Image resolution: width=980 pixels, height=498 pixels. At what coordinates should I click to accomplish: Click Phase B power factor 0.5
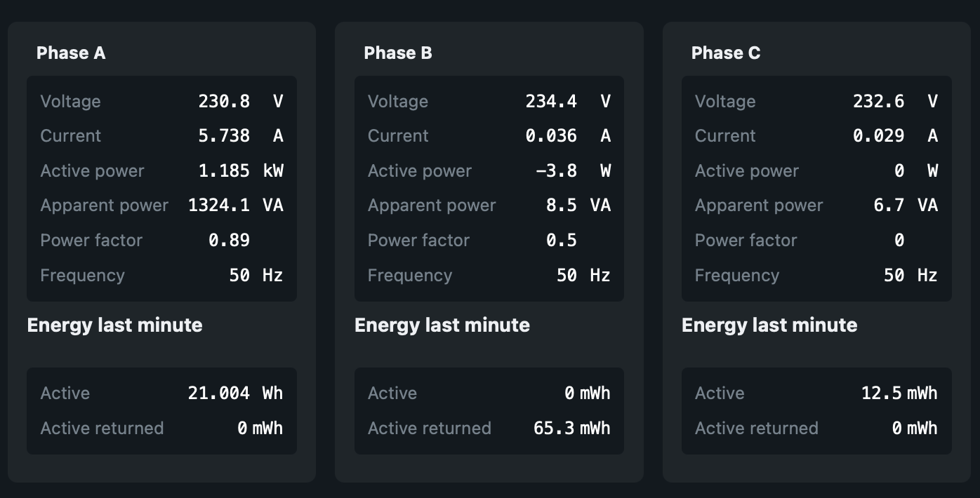tap(562, 241)
